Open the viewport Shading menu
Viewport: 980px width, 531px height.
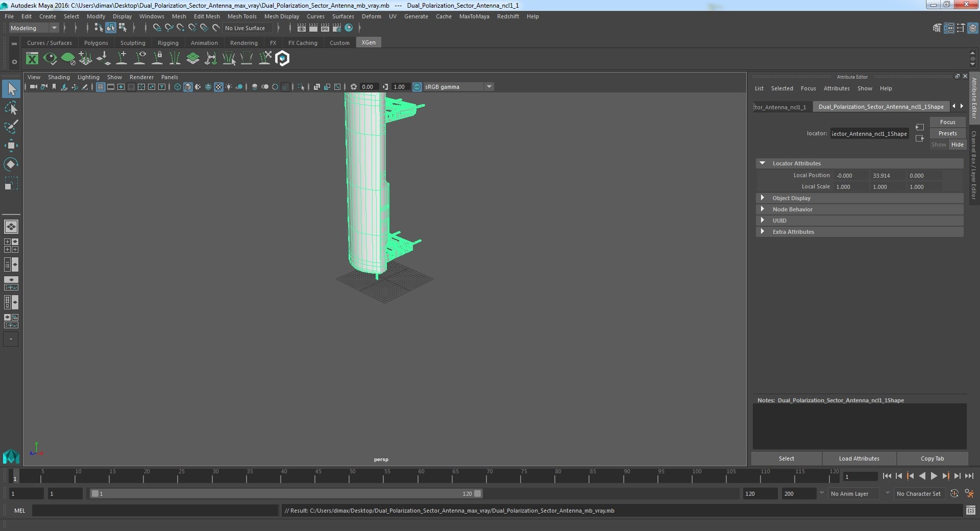59,77
